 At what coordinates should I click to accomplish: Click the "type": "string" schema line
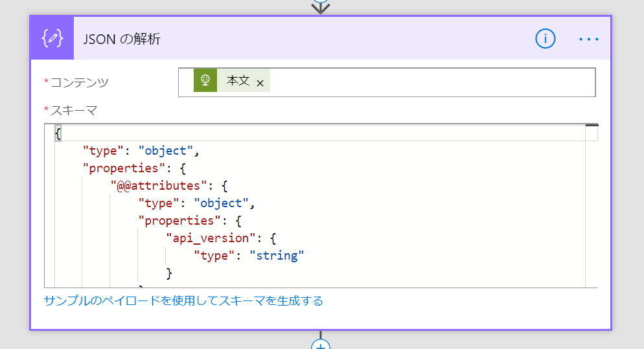point(249,256)
